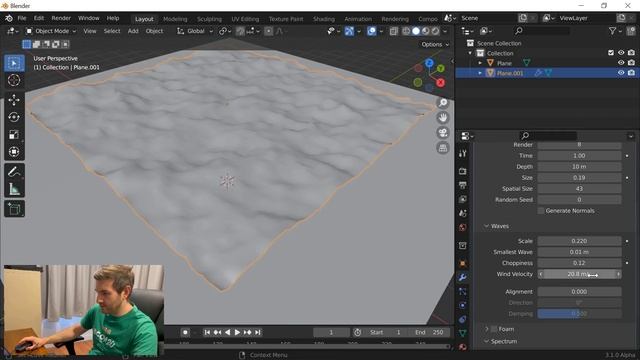Switch to the Shading workspace tab

tap(324, 19)
